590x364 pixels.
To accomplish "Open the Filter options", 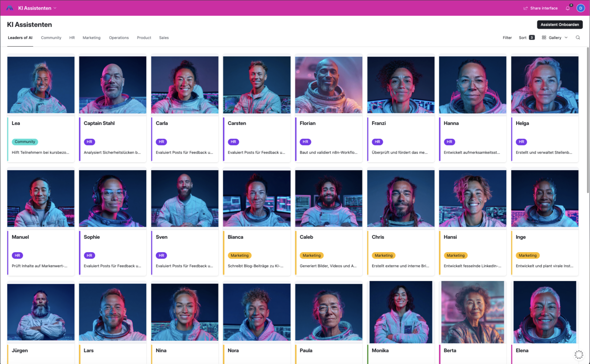I will point(507,38).
